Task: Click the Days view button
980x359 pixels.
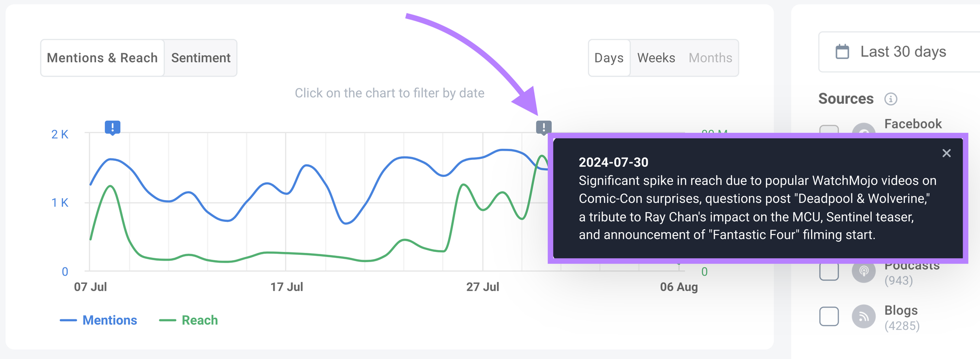Action: point(609,58)
